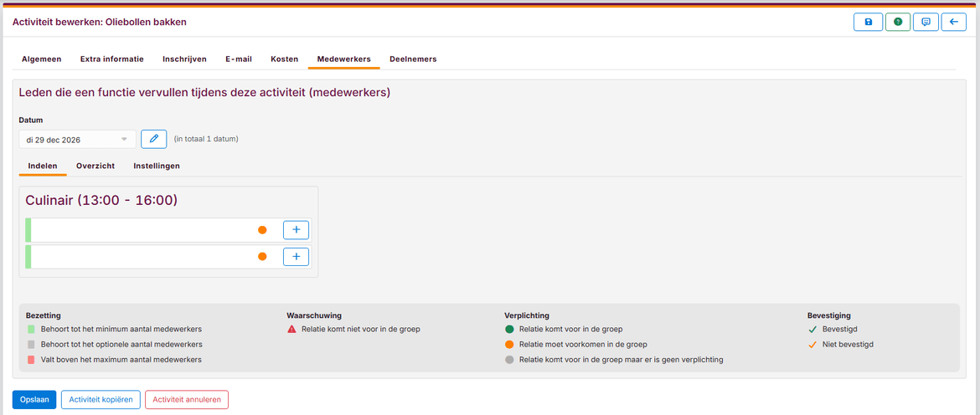Click gray swatch for optionele aantal medewerkers

click(31, 345)
